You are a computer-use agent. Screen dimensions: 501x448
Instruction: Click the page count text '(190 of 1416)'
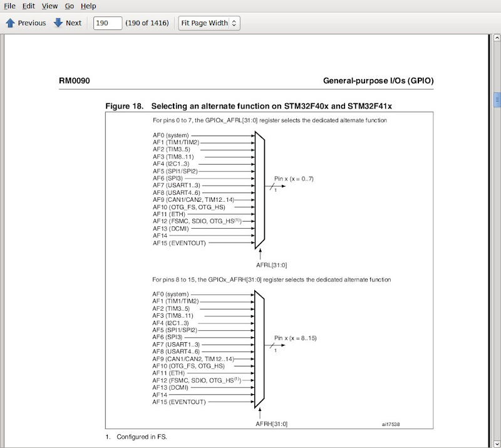(x=147, y=23)
